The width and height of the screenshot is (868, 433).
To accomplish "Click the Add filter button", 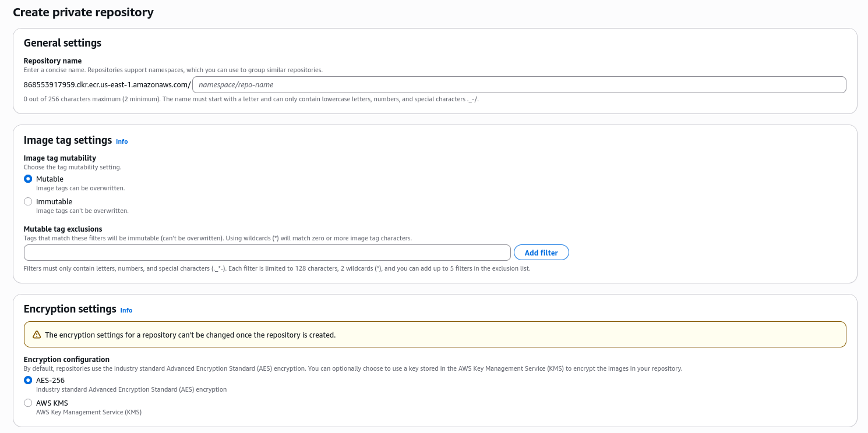I will coord(541,252).
